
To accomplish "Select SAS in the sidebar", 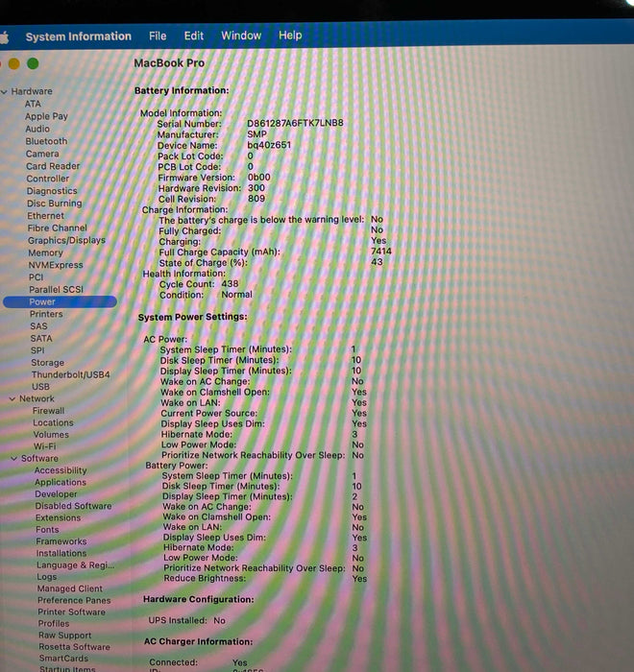I will [38, 326].
